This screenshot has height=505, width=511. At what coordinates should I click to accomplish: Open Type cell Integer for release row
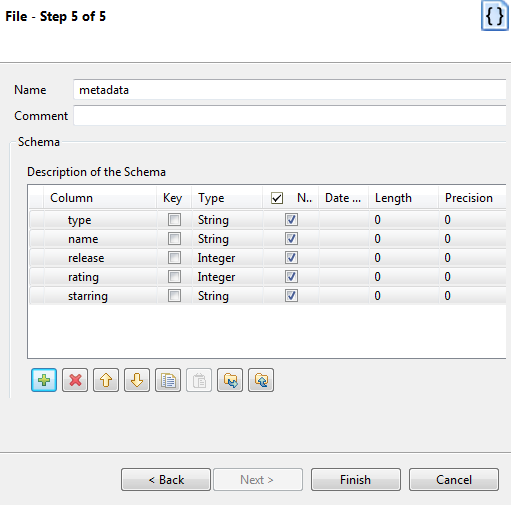coord(227,258)
